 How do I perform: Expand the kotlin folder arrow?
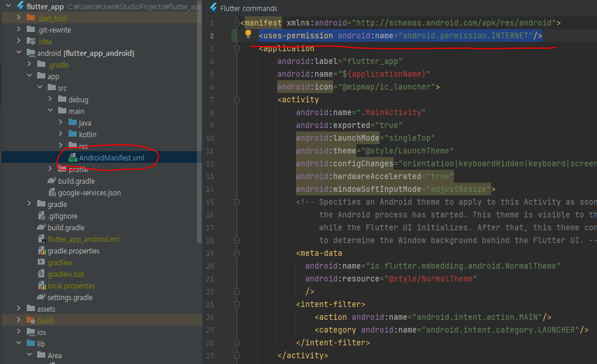60,134
